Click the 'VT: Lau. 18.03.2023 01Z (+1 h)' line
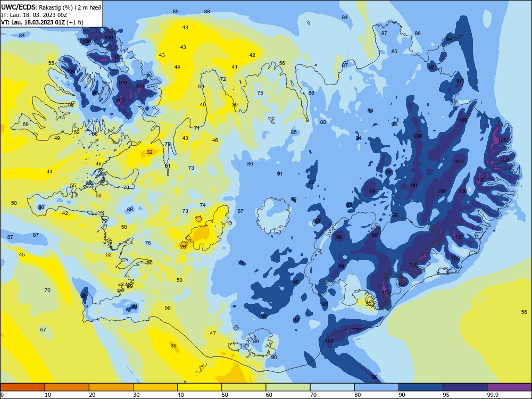 click(x=43, y=22)
